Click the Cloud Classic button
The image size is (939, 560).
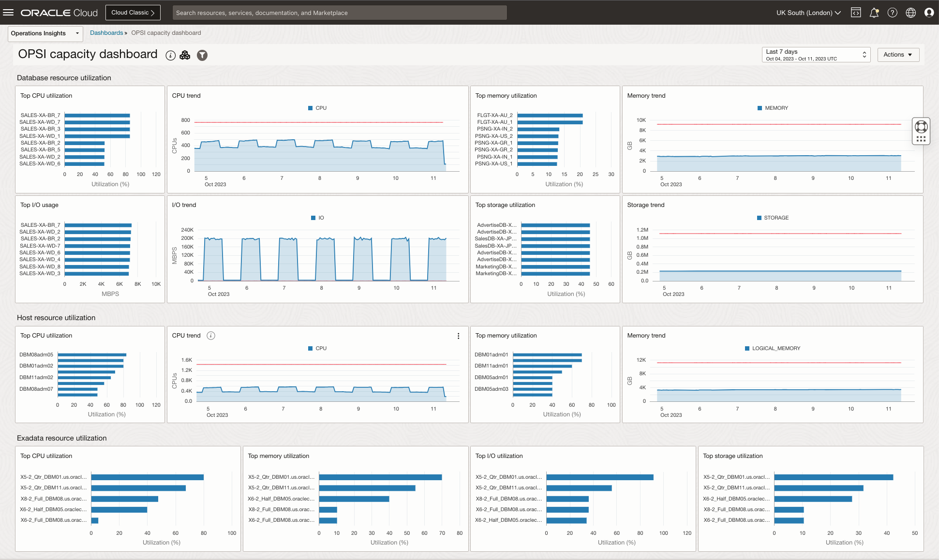point(133,13)
